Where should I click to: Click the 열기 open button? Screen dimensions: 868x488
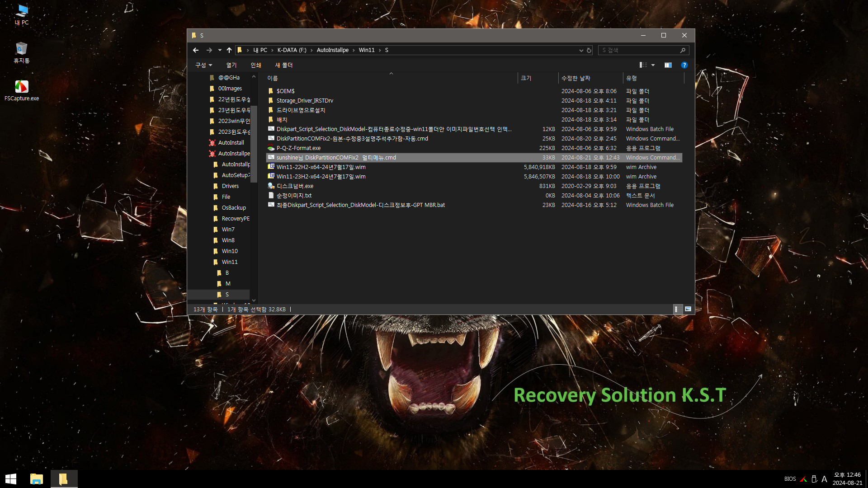(x=231, y=65)
